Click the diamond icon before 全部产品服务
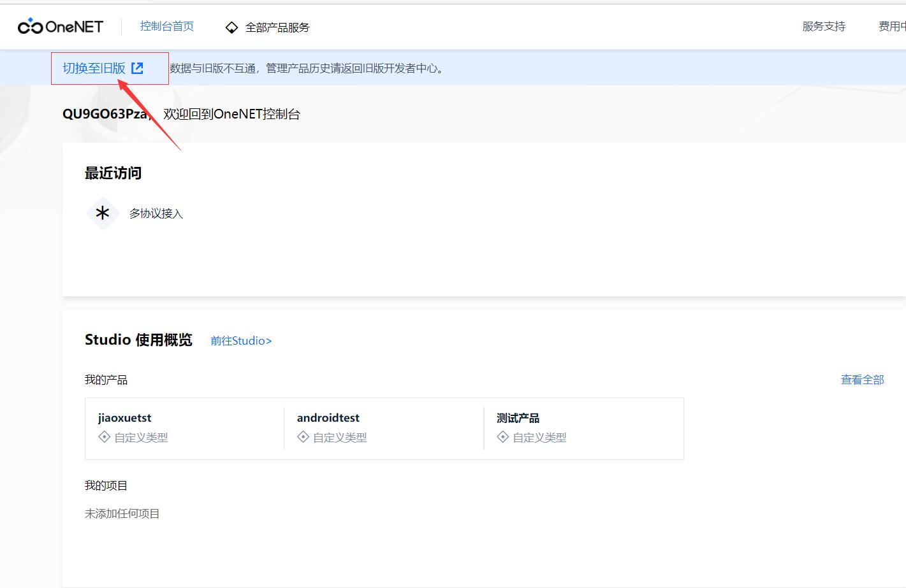This screenshot has width=906, height=588. tap(231, 27)
